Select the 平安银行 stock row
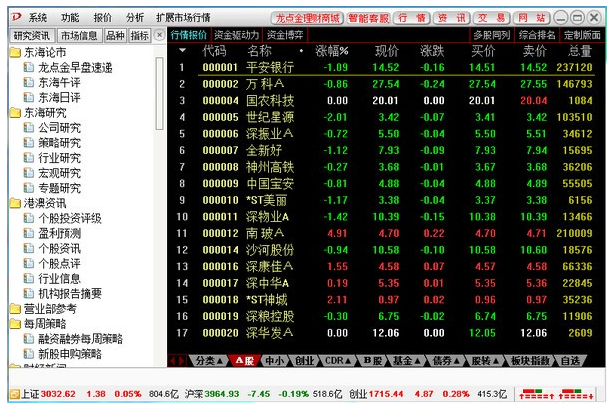The height and width of the screenshot is (413, 613). (x=385, y=67)
